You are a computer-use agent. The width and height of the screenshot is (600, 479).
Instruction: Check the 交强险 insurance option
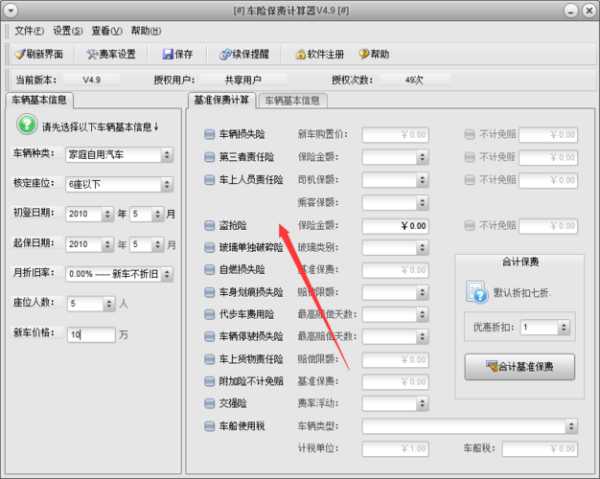[209, 403]
